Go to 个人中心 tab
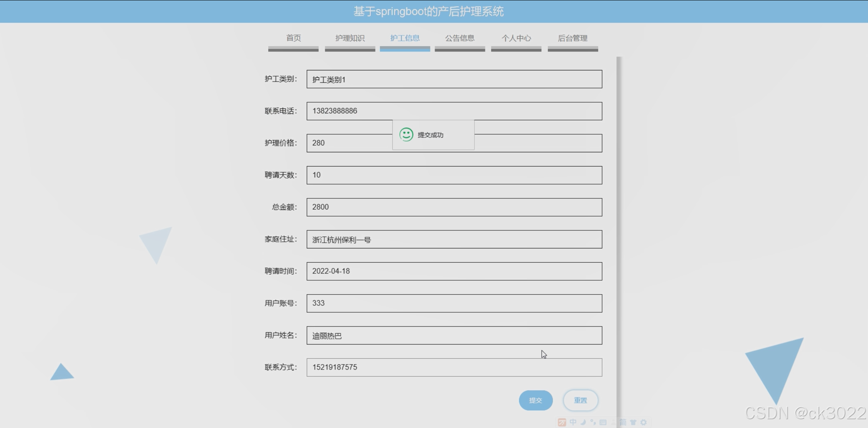Screen dimensions: 868x428 coord(516,38)
